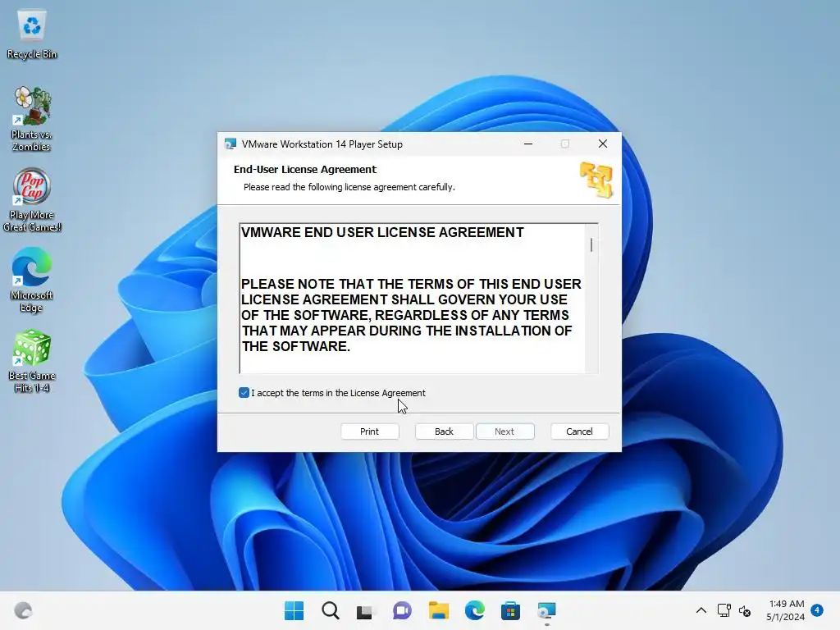Click the muted volume tray icon

pyautogui.click(x=745, y=610)
